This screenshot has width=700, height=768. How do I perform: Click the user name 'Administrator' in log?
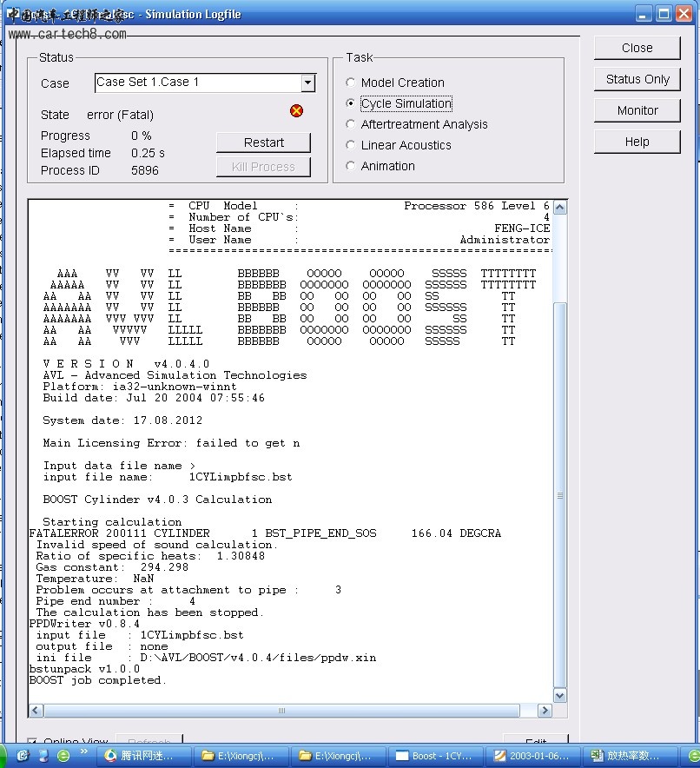505,240
